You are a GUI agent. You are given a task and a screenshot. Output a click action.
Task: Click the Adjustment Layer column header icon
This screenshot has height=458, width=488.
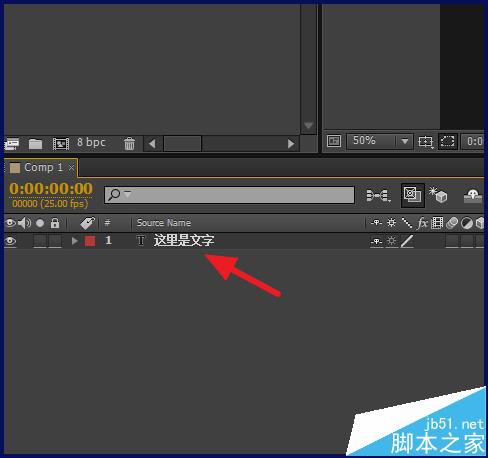(467, 223)
